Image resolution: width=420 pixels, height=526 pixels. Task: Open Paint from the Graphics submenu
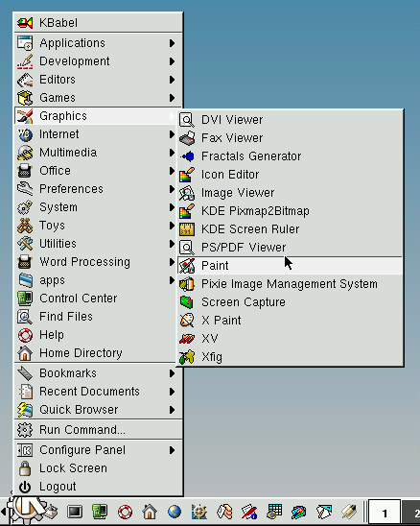290,266
